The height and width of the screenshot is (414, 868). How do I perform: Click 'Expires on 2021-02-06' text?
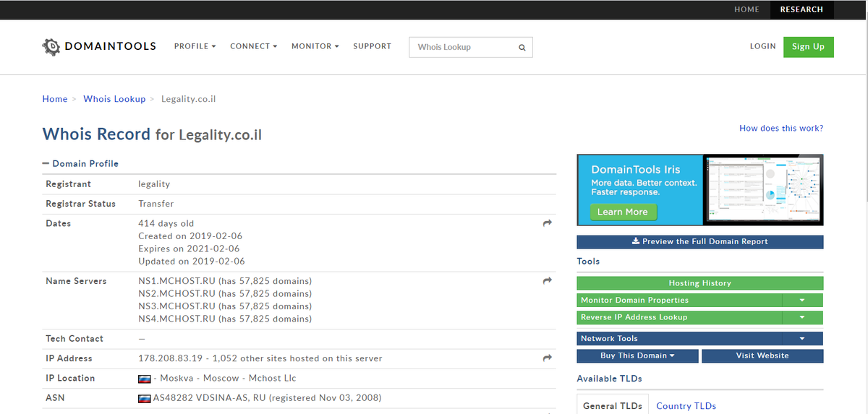[189, 249]
